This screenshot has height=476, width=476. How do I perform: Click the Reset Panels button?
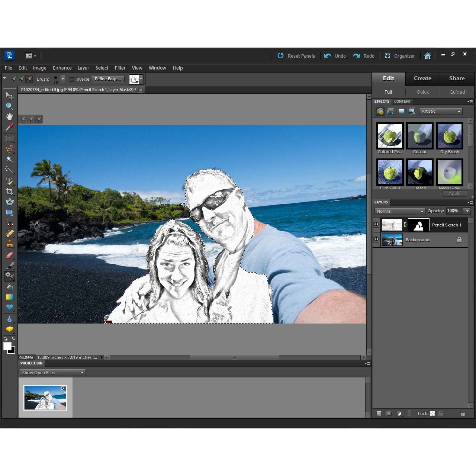(296, 56)
